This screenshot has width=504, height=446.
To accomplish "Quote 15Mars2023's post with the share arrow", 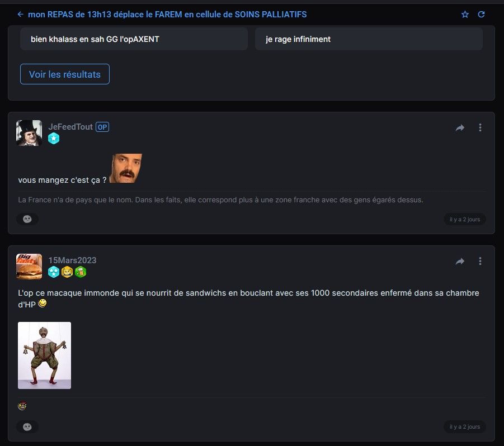I will click(460, 262).
